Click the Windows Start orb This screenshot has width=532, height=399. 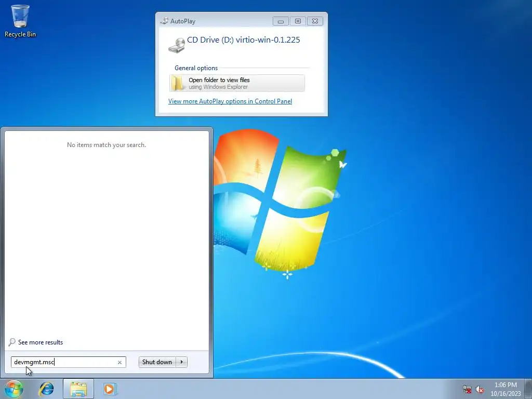14,389
